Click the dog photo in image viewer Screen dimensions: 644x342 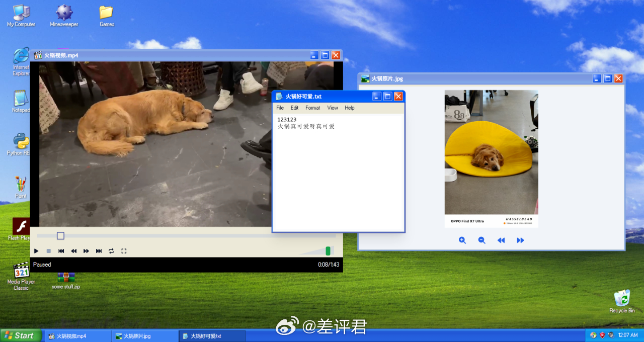(492, 159)
